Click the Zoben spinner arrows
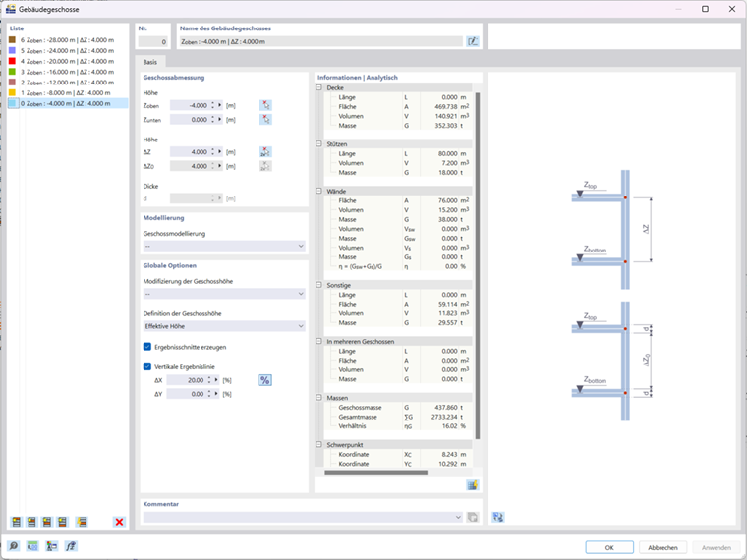747x560 pixels. click(212, 106)
